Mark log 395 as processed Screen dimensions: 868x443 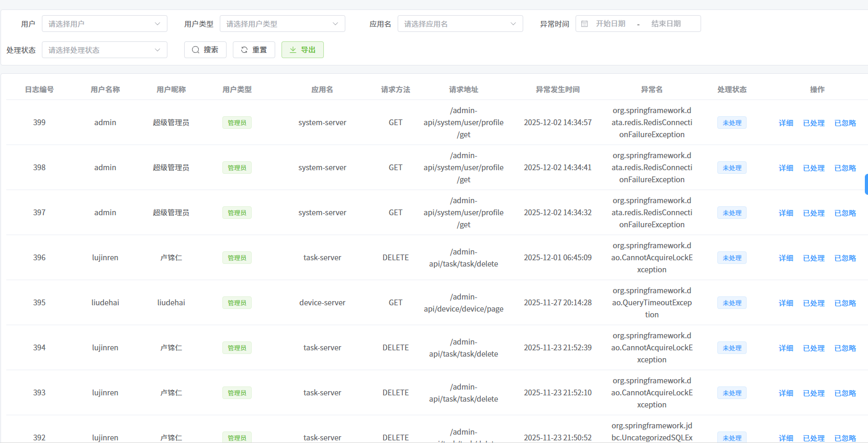(x=814, y=303)
